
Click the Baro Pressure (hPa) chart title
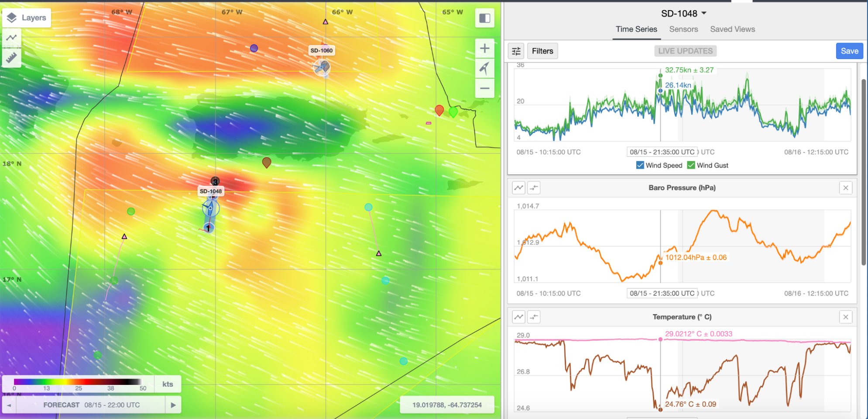point(682,187)
